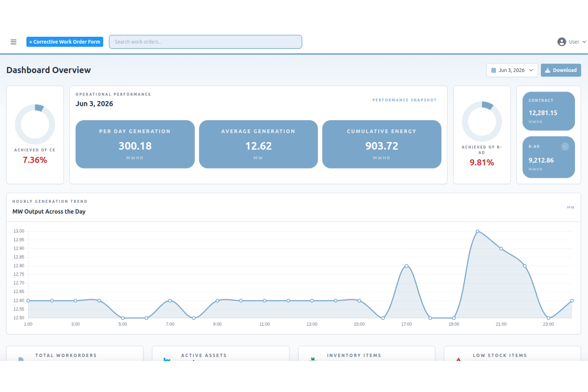Open the Jun 3, 2026 date dropdown

(512, 70)
